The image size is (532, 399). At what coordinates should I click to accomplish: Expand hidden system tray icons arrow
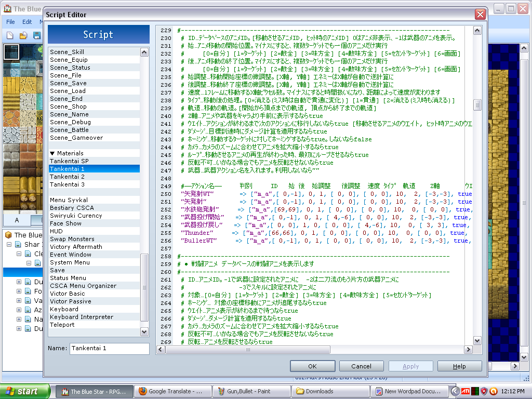tap(456, 391)
